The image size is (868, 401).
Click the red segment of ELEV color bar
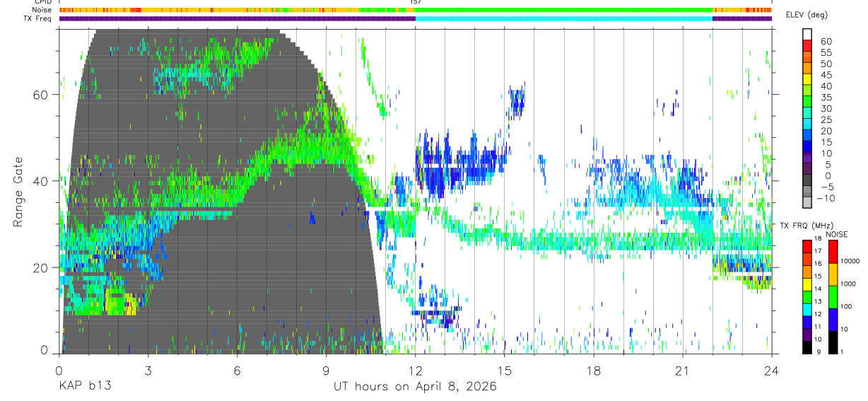pos(807,47)
